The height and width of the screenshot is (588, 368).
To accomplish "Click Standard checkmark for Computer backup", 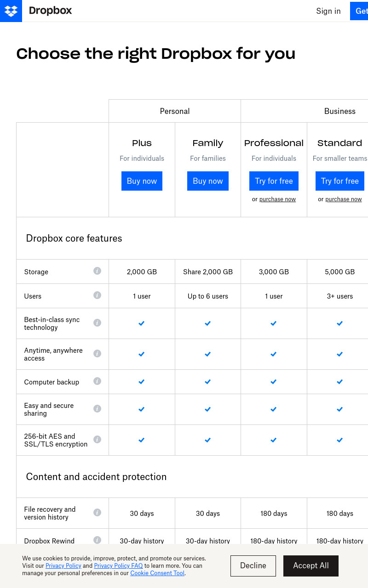I will pos(340,382).
